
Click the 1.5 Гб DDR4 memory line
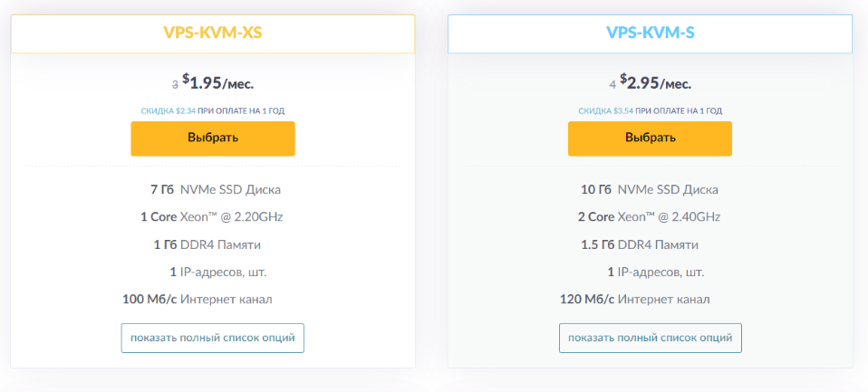(x=640, y=244)
